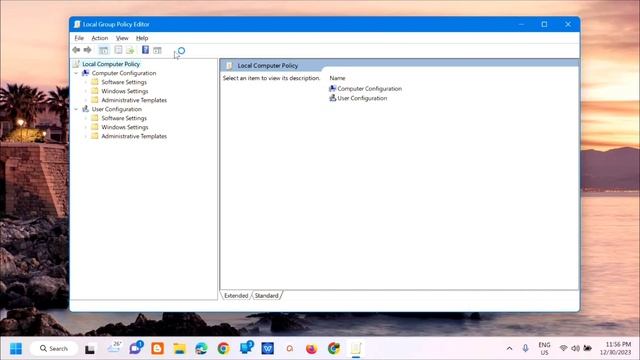
Task: Select Administrative Templates under Computer Configuration
Action: [134, 100]
